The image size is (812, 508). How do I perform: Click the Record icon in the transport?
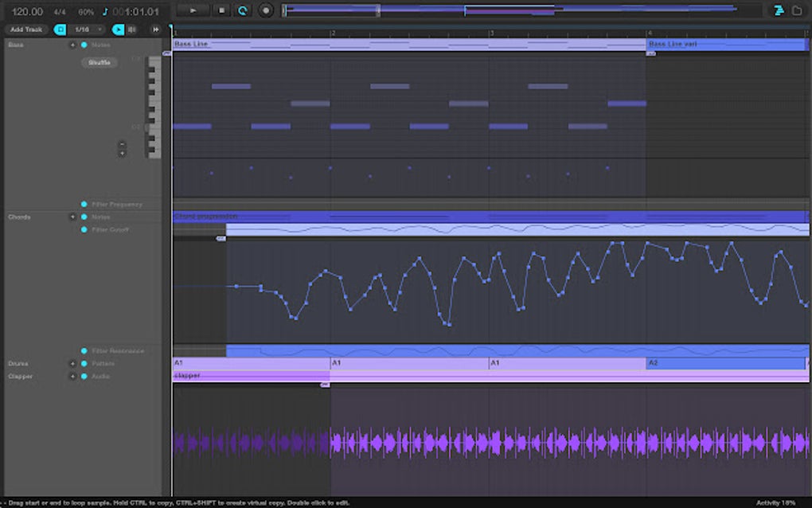pos(265,10)
